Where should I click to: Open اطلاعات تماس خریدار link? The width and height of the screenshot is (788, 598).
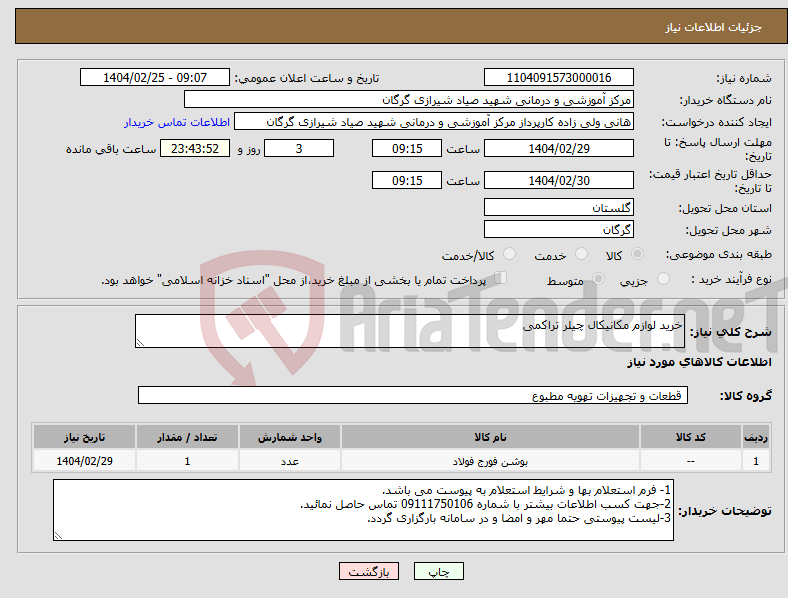click(x=177, y=122)
